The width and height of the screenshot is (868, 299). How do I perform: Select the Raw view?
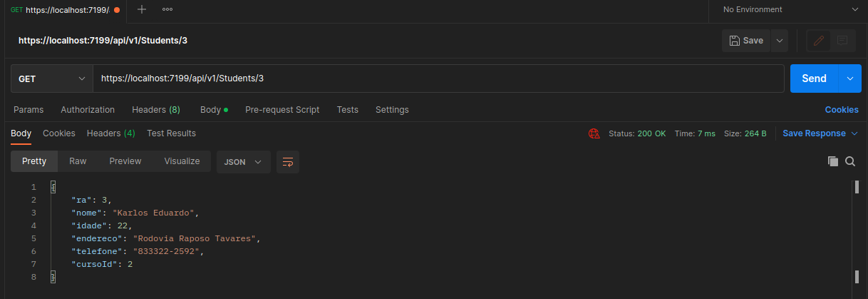click(78, 161)
